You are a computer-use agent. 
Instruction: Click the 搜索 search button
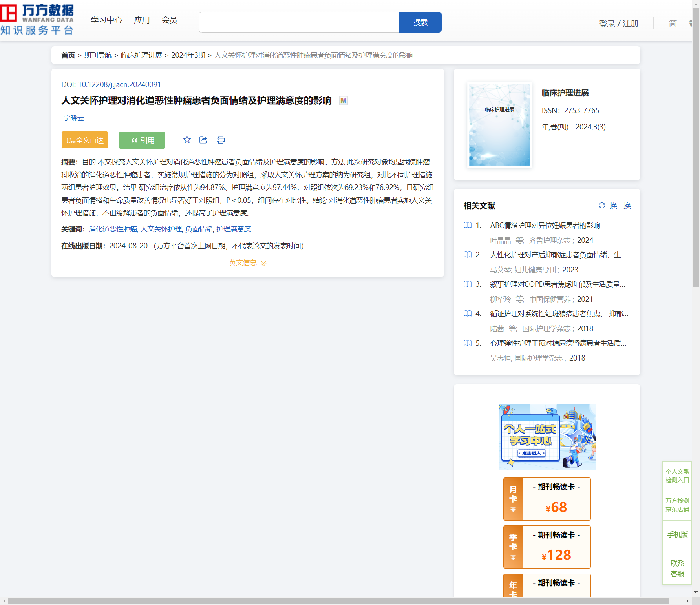click(420, 22)
